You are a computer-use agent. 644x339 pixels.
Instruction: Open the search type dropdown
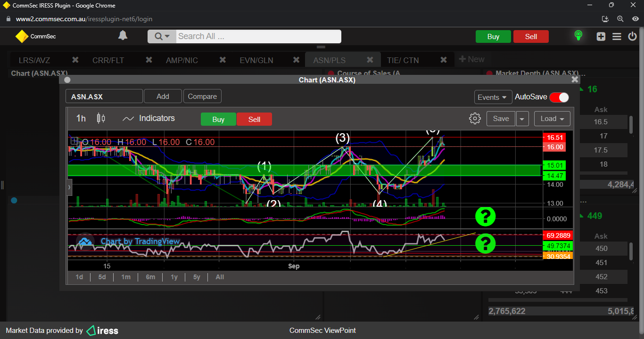point(162,36)
